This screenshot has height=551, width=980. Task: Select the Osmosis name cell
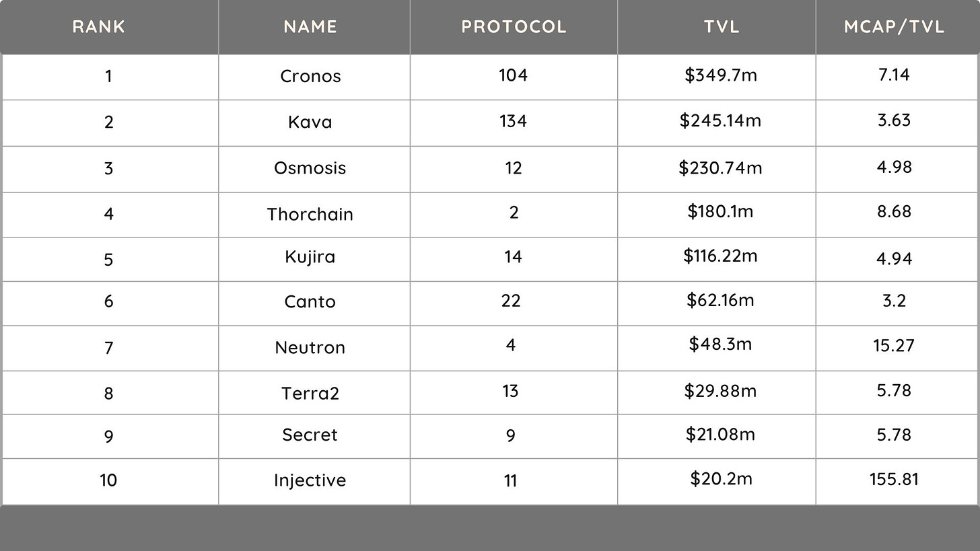click(x=310, y=168)
